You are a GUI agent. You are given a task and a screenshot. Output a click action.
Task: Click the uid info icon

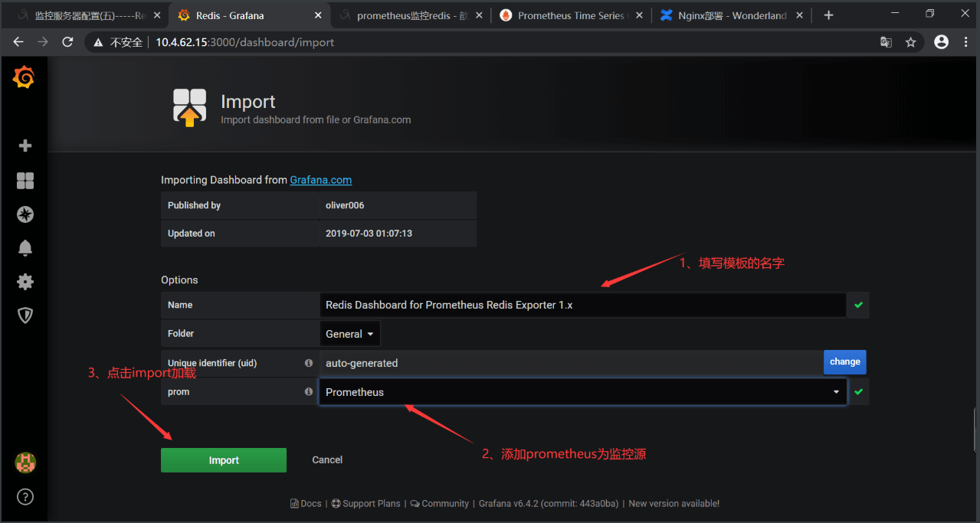(x=309, y=363)
